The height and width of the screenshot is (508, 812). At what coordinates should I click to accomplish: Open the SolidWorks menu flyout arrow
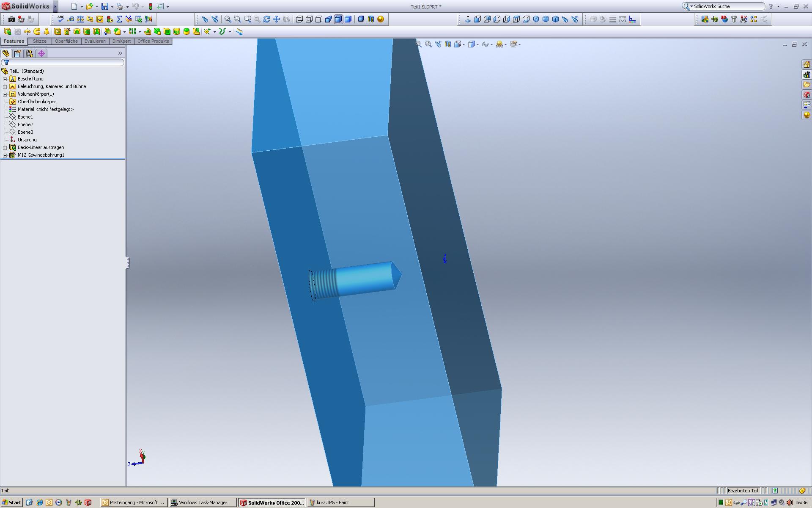tap(55, 6)
